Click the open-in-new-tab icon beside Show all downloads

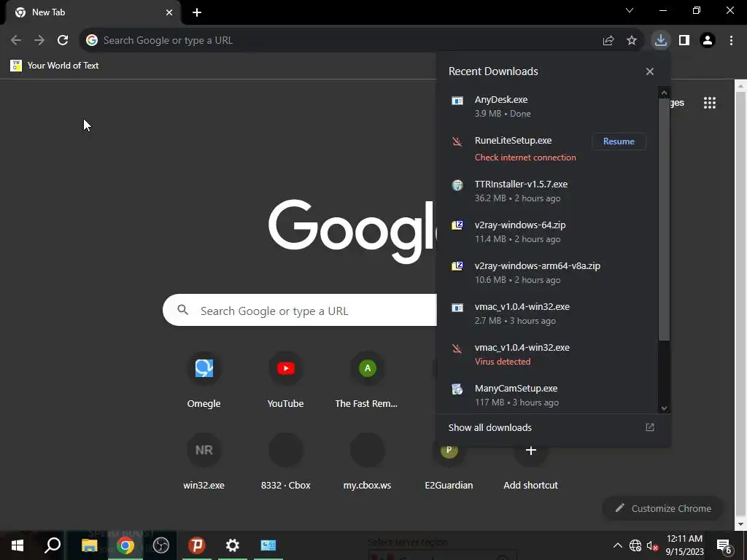click(x=650, y=427)
